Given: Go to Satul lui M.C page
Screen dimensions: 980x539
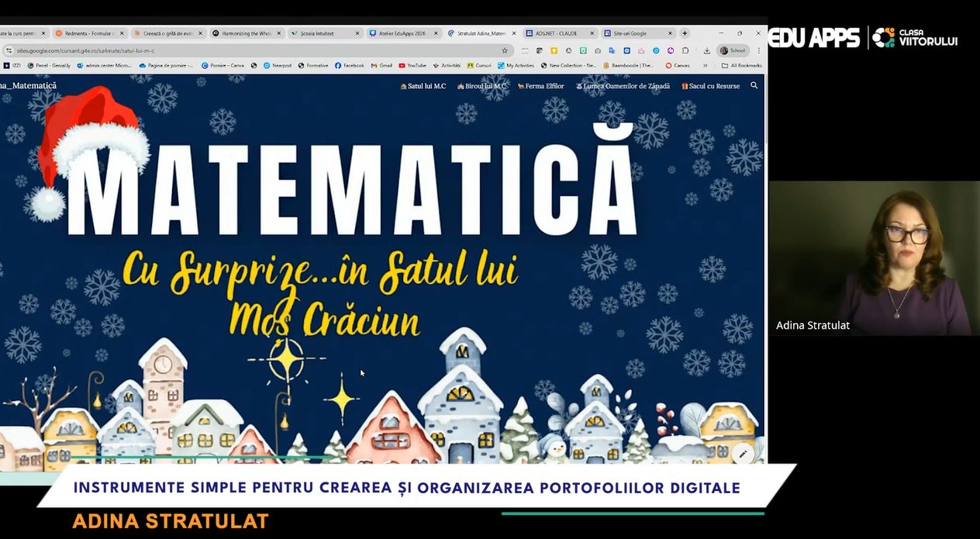Looking at the screenshot, I should [x=423, y=86].
